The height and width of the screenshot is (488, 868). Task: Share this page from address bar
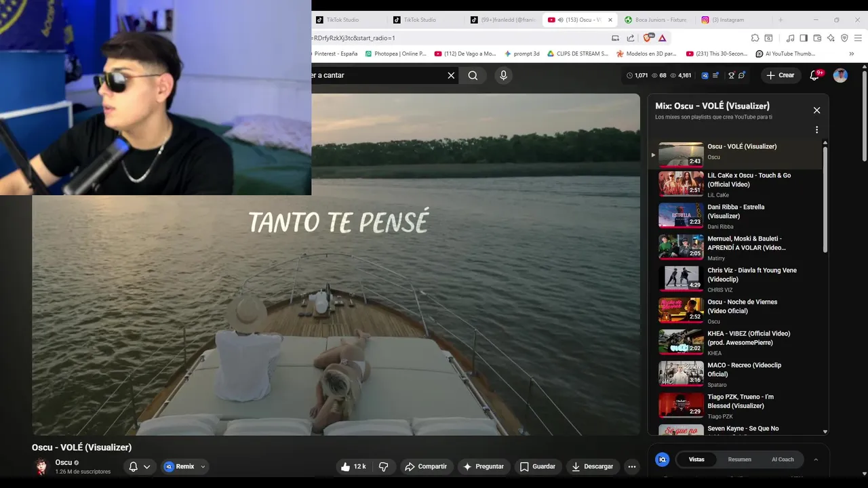click(631, 38)
